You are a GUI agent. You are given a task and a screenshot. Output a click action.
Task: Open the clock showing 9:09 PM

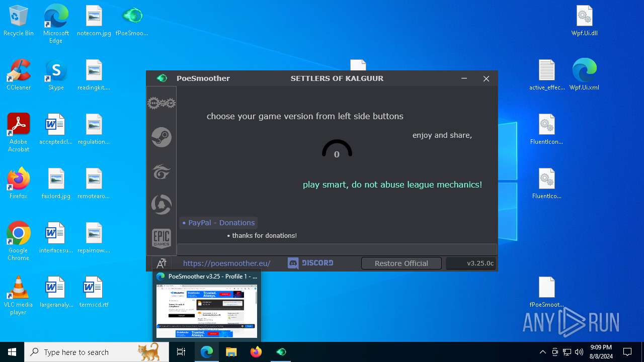tap(601, 352)
